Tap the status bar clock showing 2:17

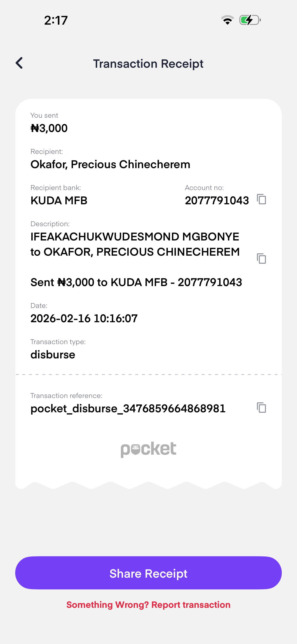tap(56, 20)
